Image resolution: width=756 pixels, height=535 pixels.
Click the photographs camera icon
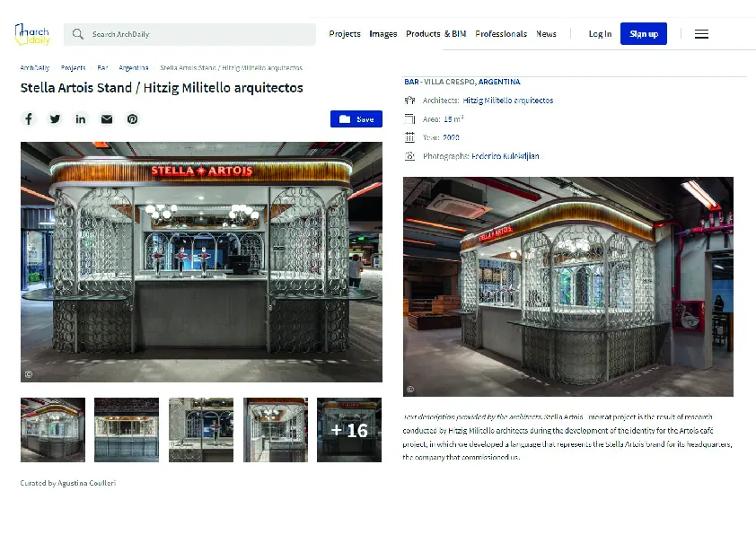pyautogui.click(x=409, y=156)
